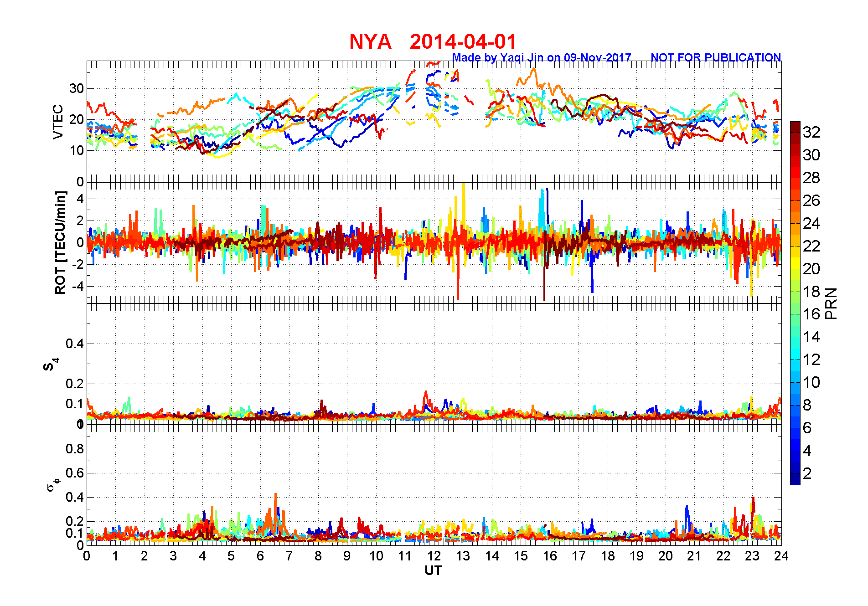This screenshot has width=868, height=606.
Task: Click the VTEC y-axis label
Action: 58,122
